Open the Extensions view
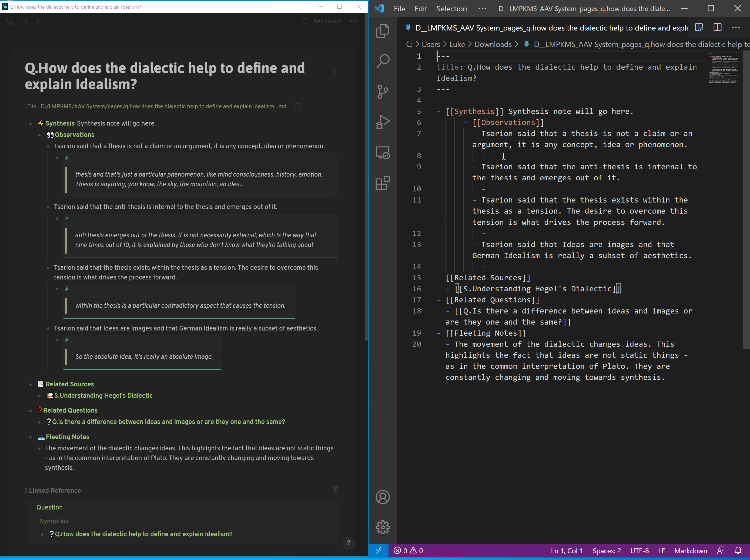The image size is (750, 560). tap(383, 183)
